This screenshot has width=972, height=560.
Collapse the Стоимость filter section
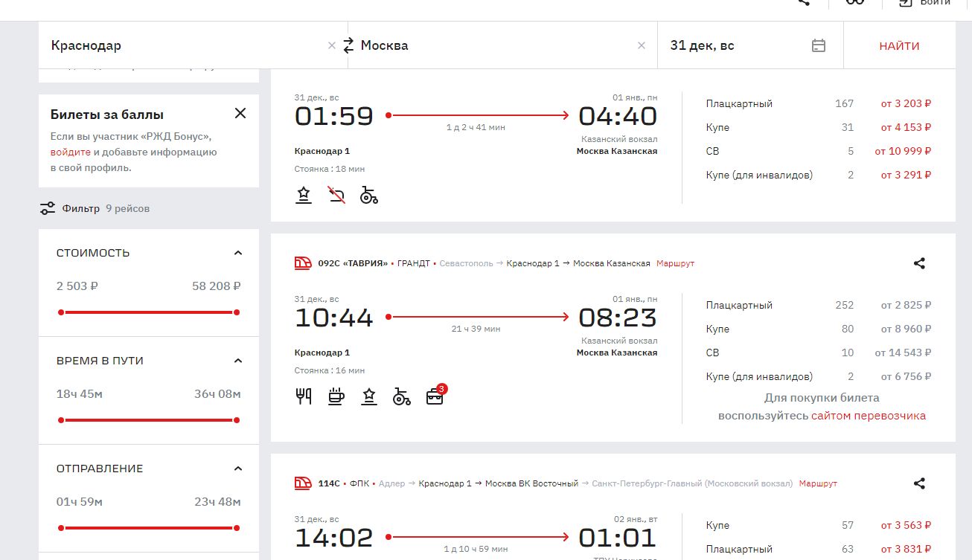(x=238, y=253)
